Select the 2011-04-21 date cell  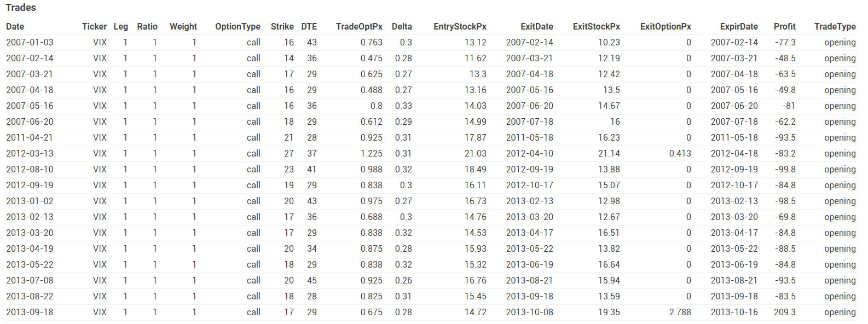pos(30,137)
